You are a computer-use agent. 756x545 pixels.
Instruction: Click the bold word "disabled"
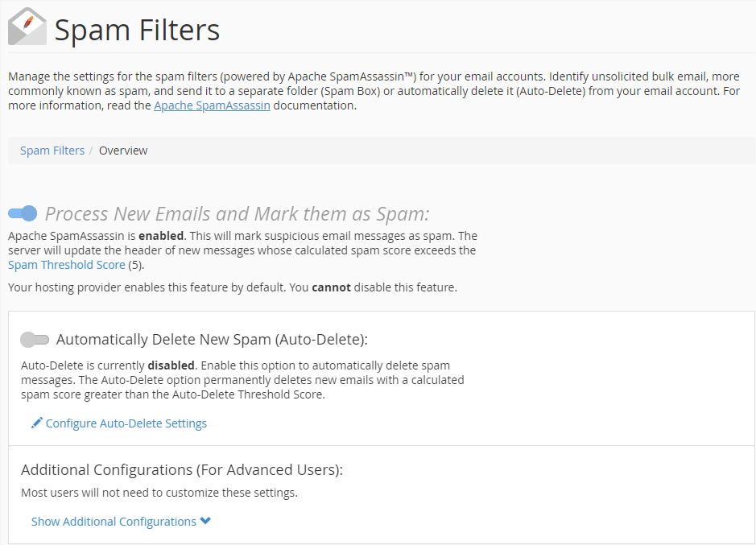click(170, 365)
